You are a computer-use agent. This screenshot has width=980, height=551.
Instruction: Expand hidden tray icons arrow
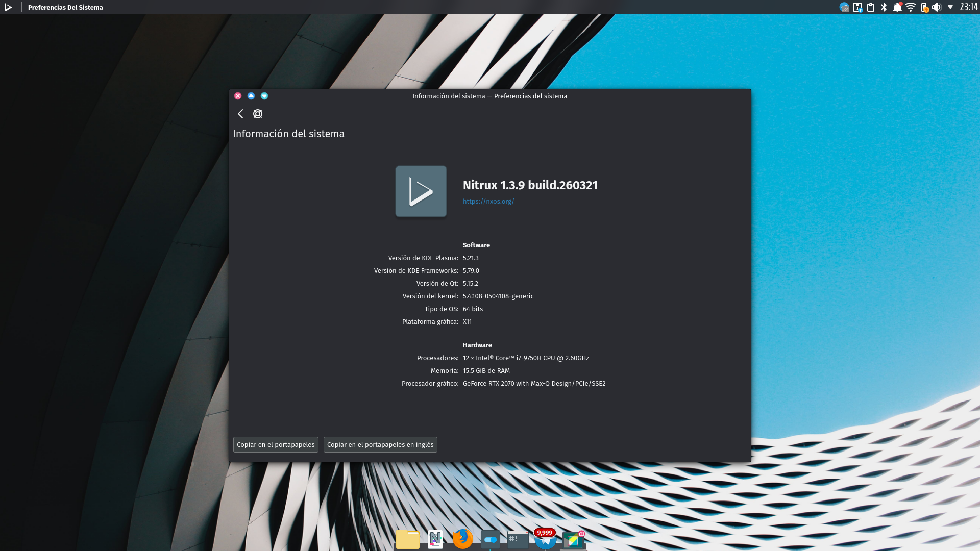coord(950,7)
